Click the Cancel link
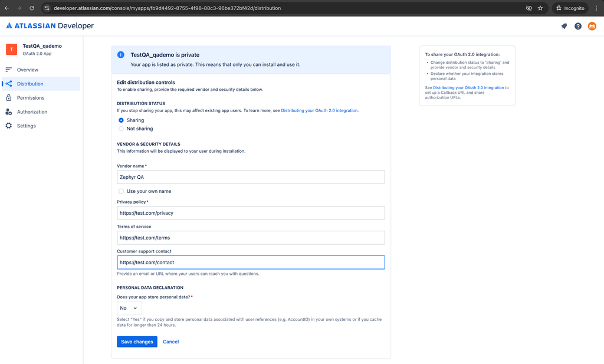Viewport: 604px width, 364px height. pyautogui.click(x=170, y=342)
